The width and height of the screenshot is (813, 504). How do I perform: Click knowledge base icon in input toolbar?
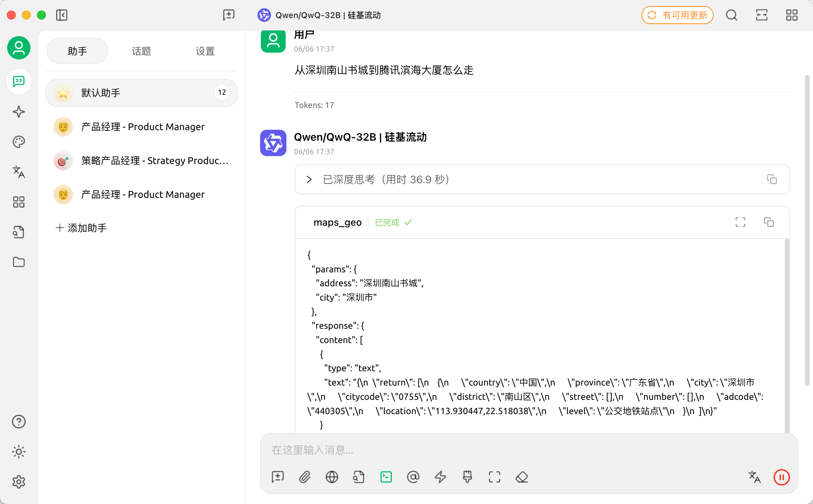point(359,477)
